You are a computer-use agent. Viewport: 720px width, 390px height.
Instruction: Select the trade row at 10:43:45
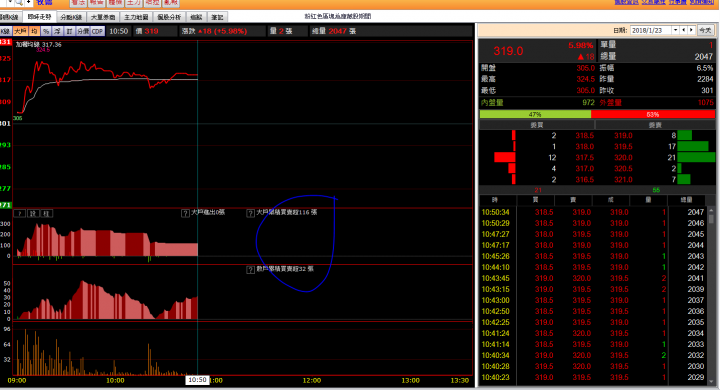pyautogui.click(x=593, y=278)
